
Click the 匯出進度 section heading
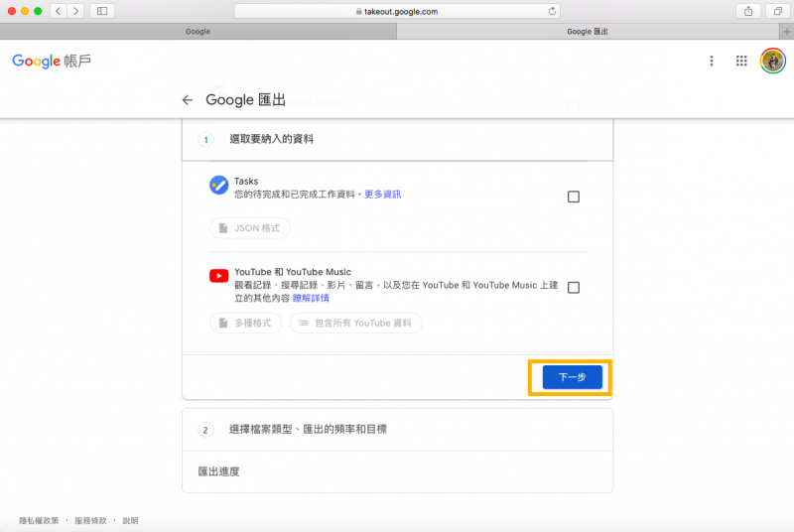click(218, 471)
